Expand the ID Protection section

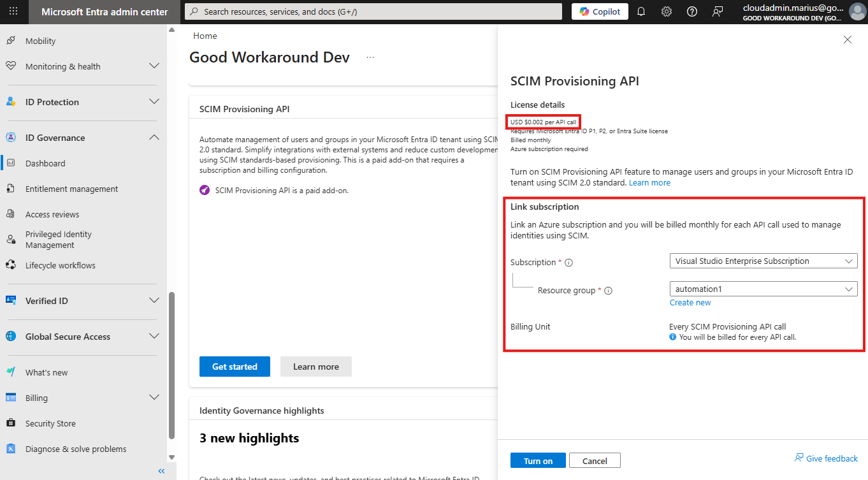click(x=154, y=102)
